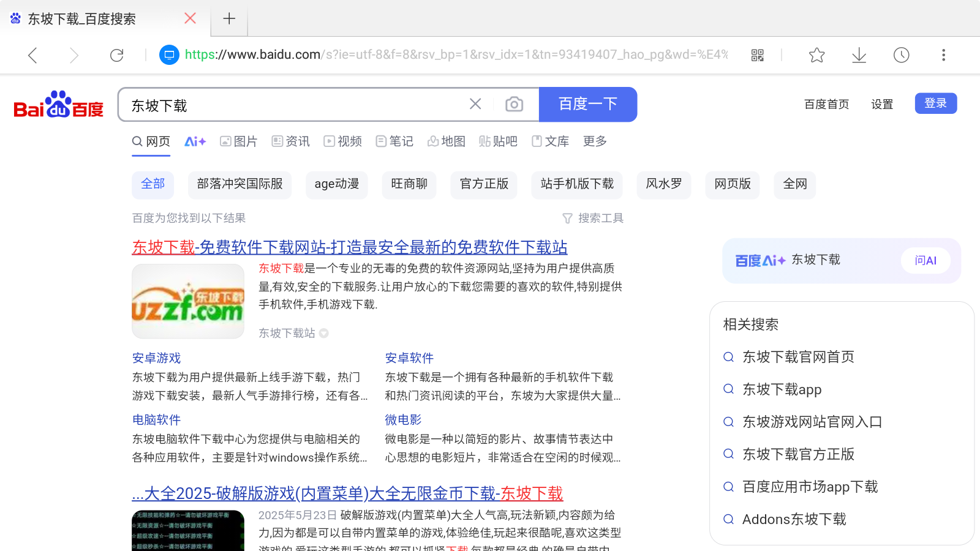Screen dimensions: 980x551
Task: Switch to the 文库 tab
Action: [550, 141]
